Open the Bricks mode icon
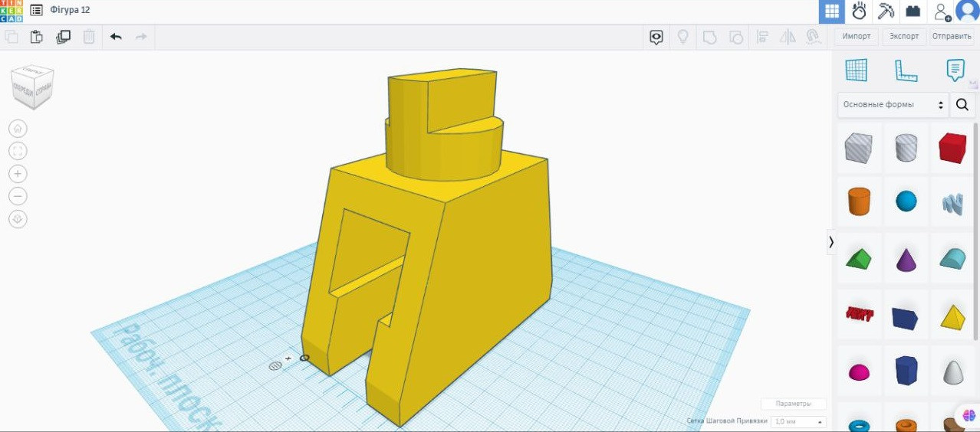 [x=913, y=11]
